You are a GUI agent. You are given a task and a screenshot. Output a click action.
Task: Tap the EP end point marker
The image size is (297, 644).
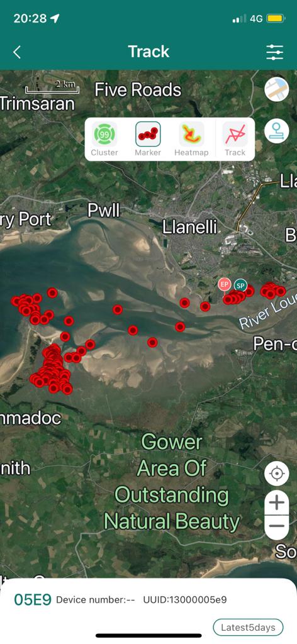click(224, 284)
